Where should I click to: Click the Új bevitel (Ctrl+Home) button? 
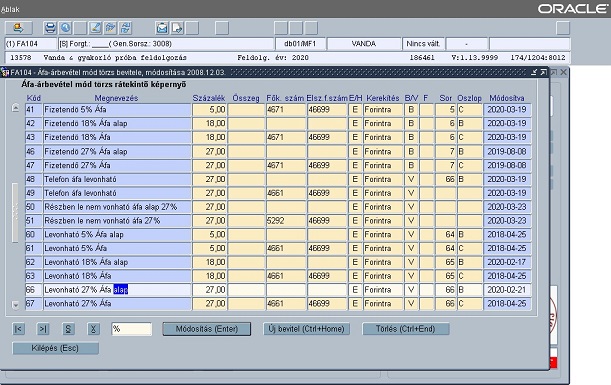click(306, 329)
